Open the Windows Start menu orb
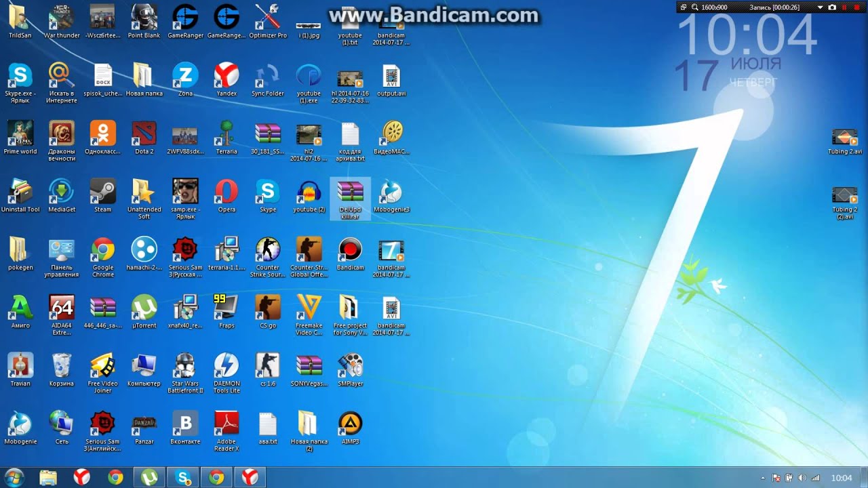The image size is (868, 488). [14, 477]
